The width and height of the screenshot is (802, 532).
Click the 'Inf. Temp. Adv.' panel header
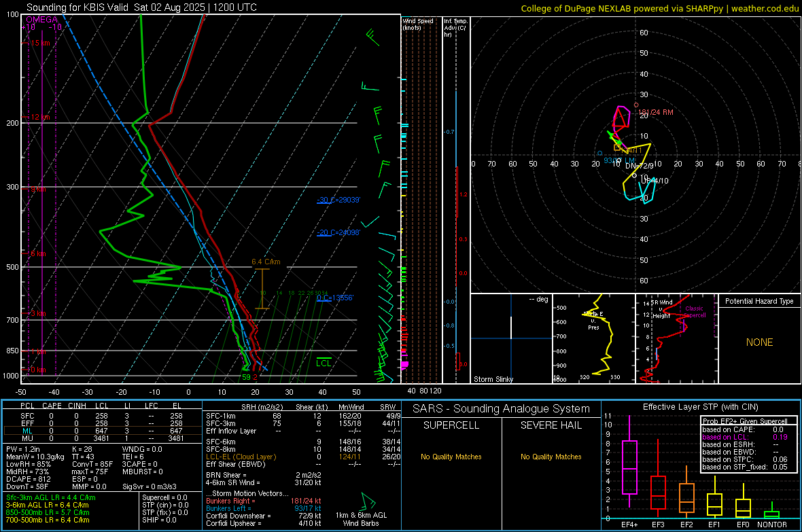455,28
